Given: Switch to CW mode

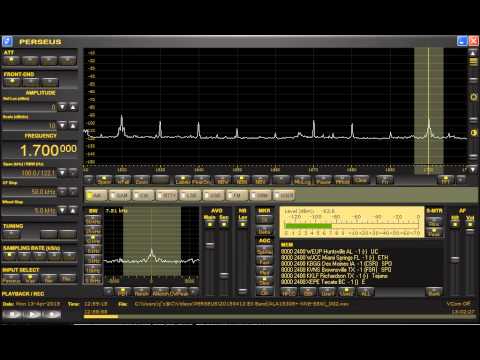Looking at the screenshot, I should (143, 195).
